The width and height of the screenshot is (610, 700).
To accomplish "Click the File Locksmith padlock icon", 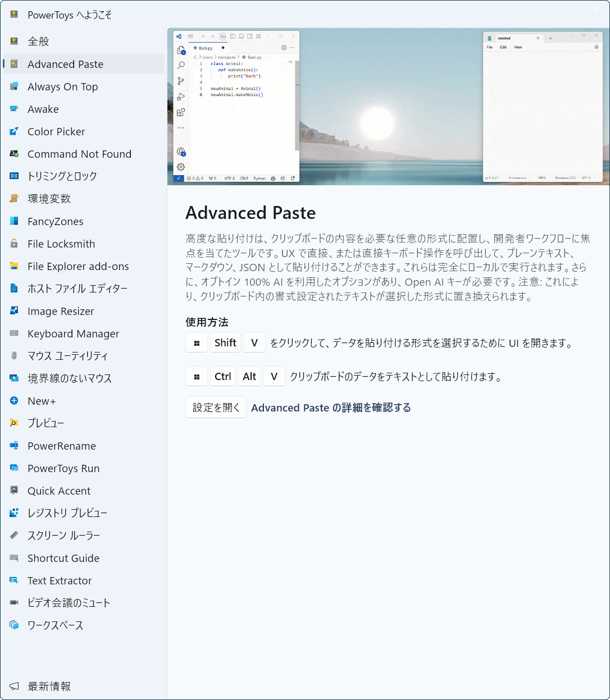I will pos(14,244).
